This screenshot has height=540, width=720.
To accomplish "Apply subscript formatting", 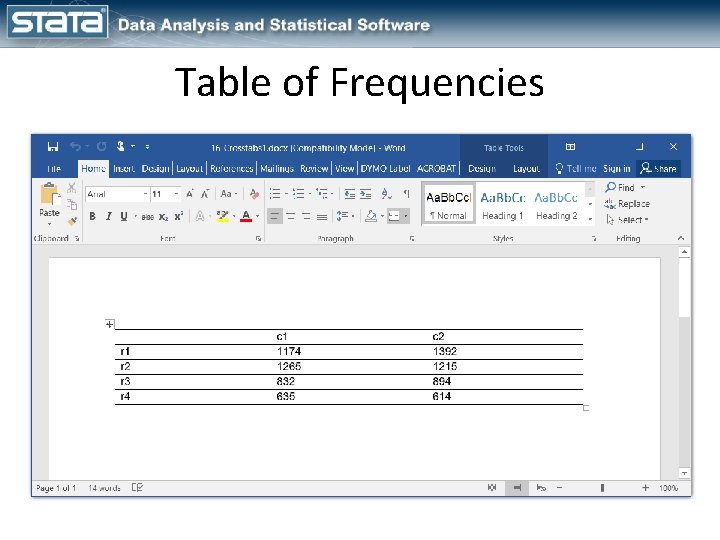I will click(x=163, y=217).
